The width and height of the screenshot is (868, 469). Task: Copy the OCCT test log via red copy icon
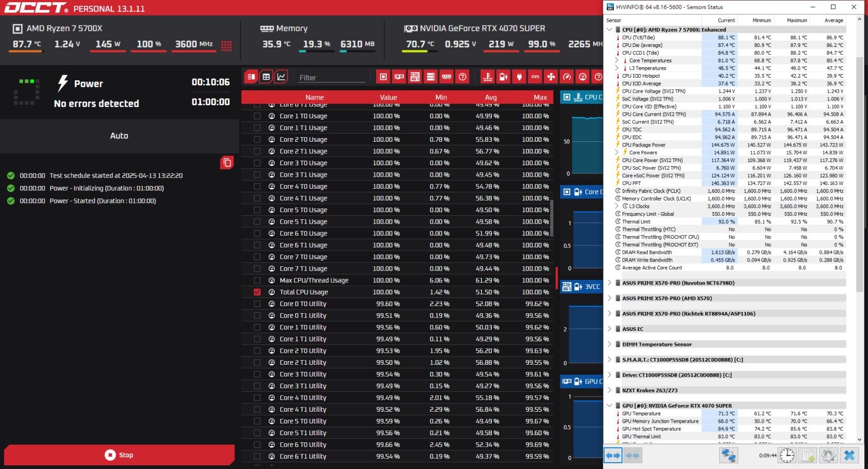click(227, 163)
